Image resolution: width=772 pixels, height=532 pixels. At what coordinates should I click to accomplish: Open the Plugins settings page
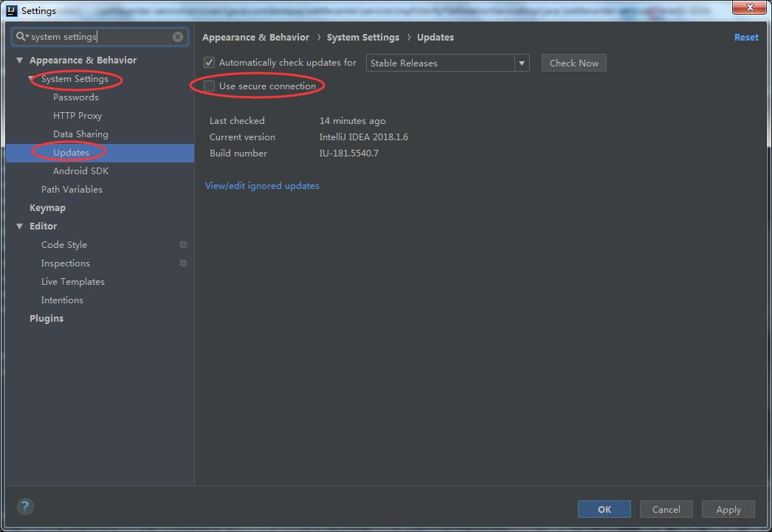pyautogui.click(x=46, y=319)
